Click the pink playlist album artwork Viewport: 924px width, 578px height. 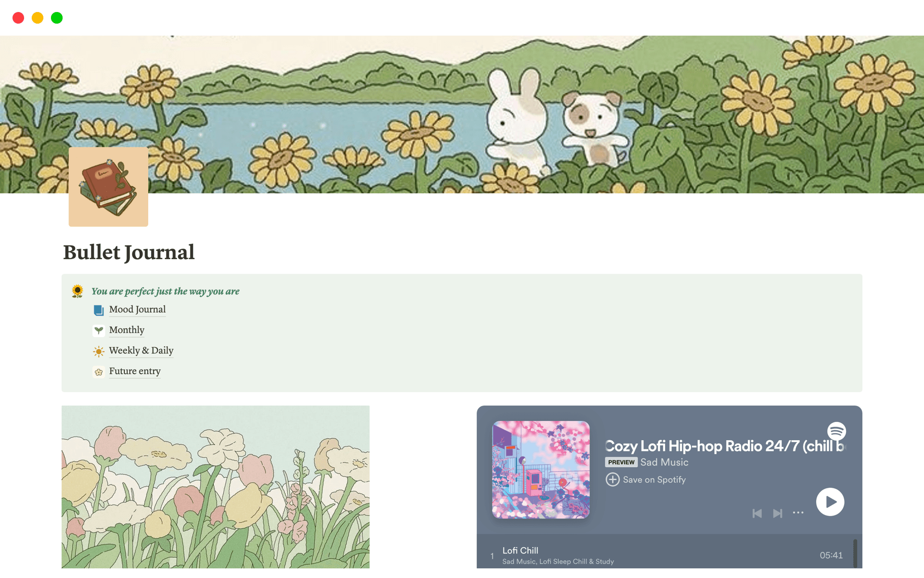tap(541, 470)
